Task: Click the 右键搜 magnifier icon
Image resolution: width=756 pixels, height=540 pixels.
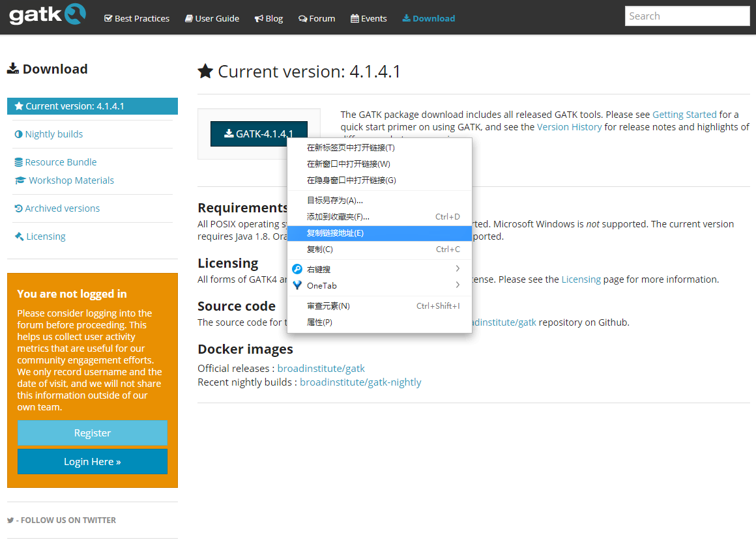Action: [x=297, y=269]
